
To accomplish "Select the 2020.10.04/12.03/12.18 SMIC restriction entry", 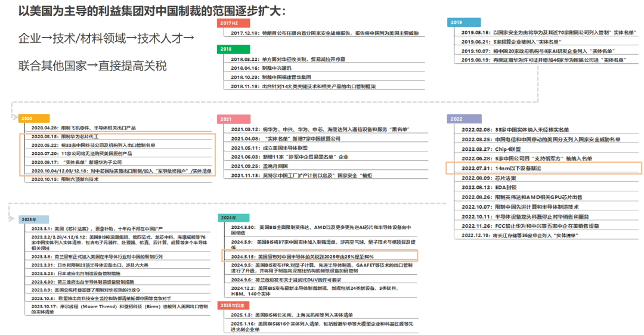I will tap(121, 171).
